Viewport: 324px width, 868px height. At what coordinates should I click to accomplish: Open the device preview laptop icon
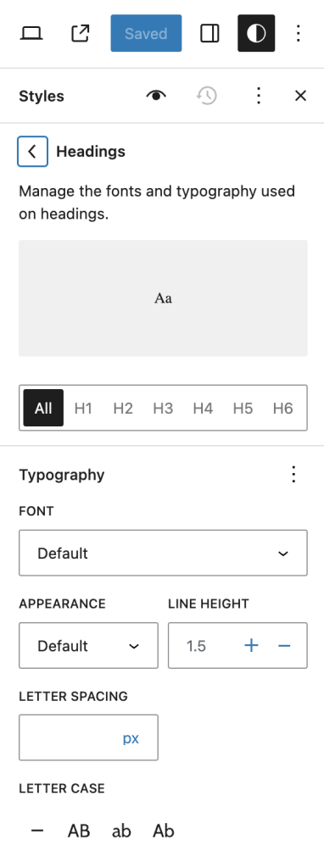pos(31,33)
